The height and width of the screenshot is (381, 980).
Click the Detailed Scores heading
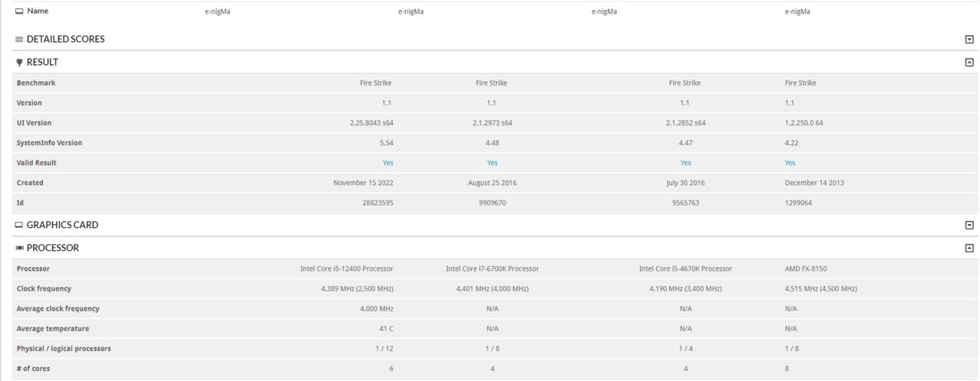point(66,39)
